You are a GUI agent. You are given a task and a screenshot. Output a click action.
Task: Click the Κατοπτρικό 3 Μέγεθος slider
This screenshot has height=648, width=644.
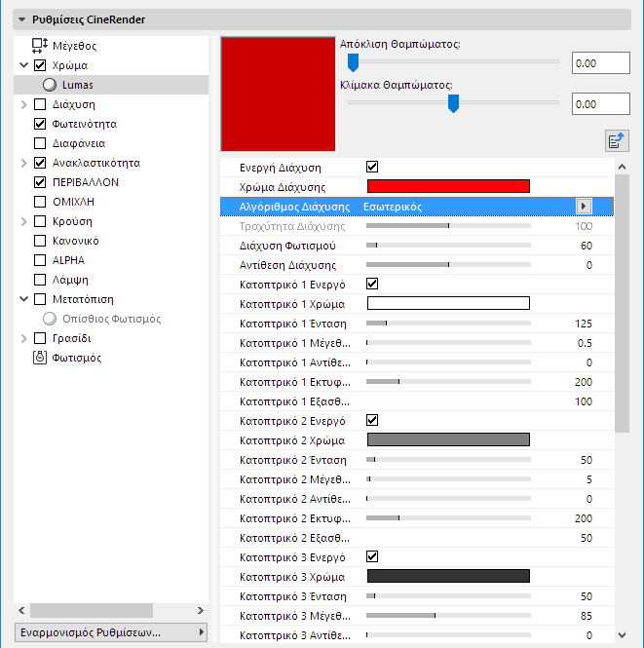pos(448,615)
